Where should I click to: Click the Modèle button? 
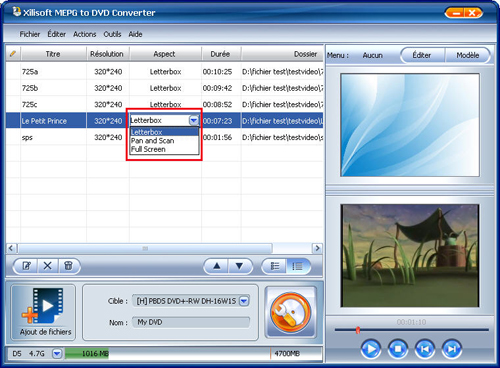(468, 55)
